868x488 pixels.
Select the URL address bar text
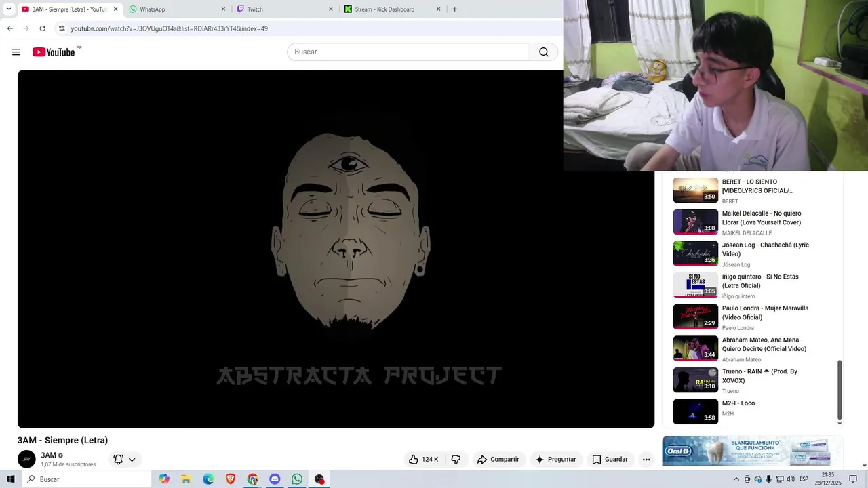tap(170, 28)
